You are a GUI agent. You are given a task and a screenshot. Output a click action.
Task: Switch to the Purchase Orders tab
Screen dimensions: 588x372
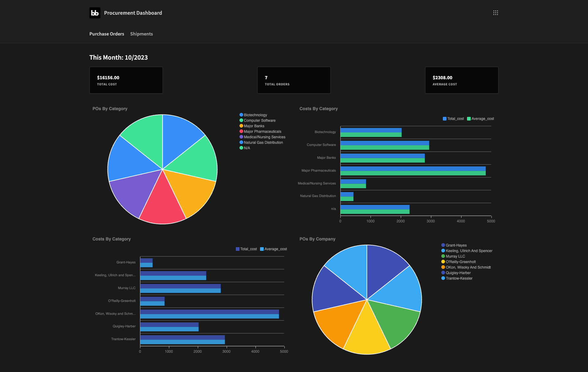pyautogui.click(x=106, y=33)
